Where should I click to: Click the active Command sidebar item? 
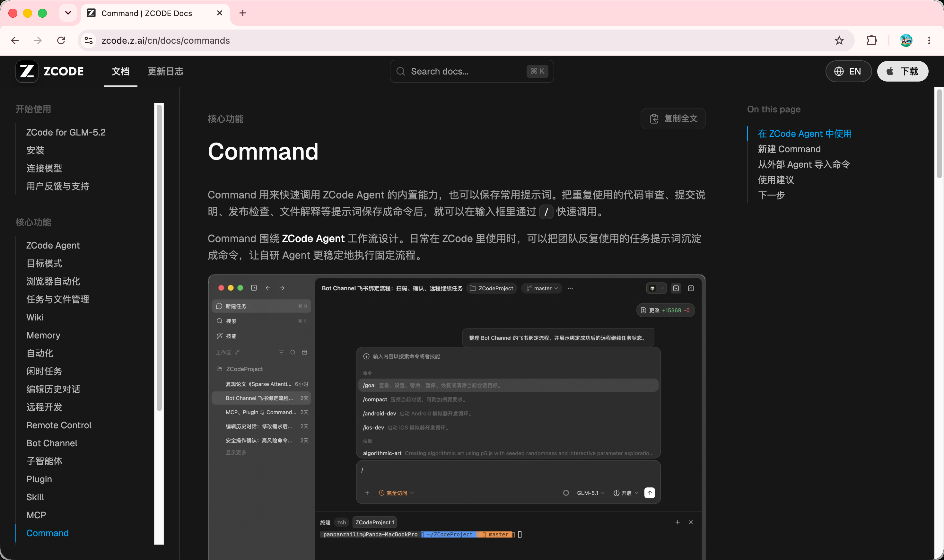pyautogui.click(x=48, y=533)
